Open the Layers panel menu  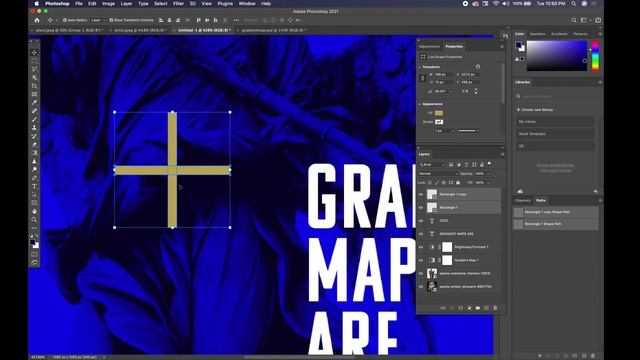pyautogui.click(x=502, y=154)
